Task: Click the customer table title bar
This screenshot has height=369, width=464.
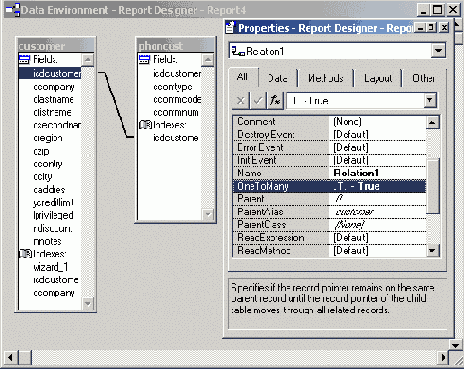Action: click(x=56, y=46)
